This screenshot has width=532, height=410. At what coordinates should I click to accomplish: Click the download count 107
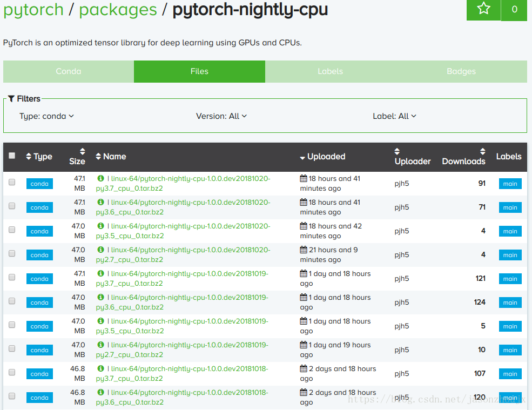click(x=480, y=373)
